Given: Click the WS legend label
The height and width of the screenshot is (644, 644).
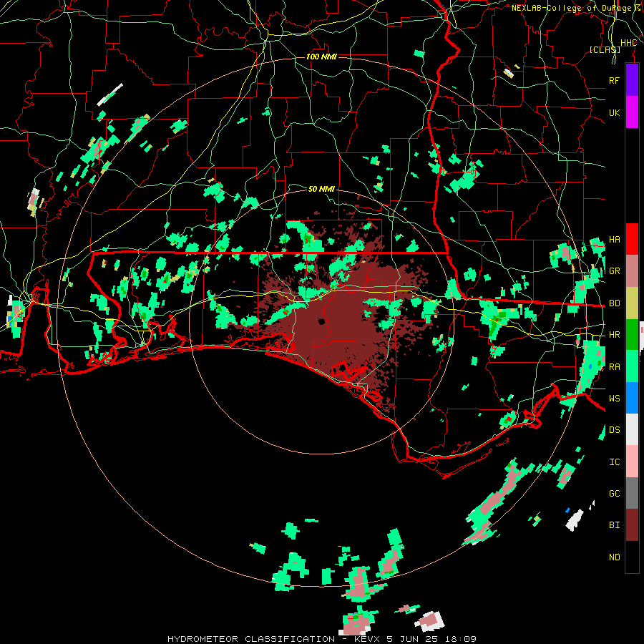Looking at the screenshot, I should point(614,398).
